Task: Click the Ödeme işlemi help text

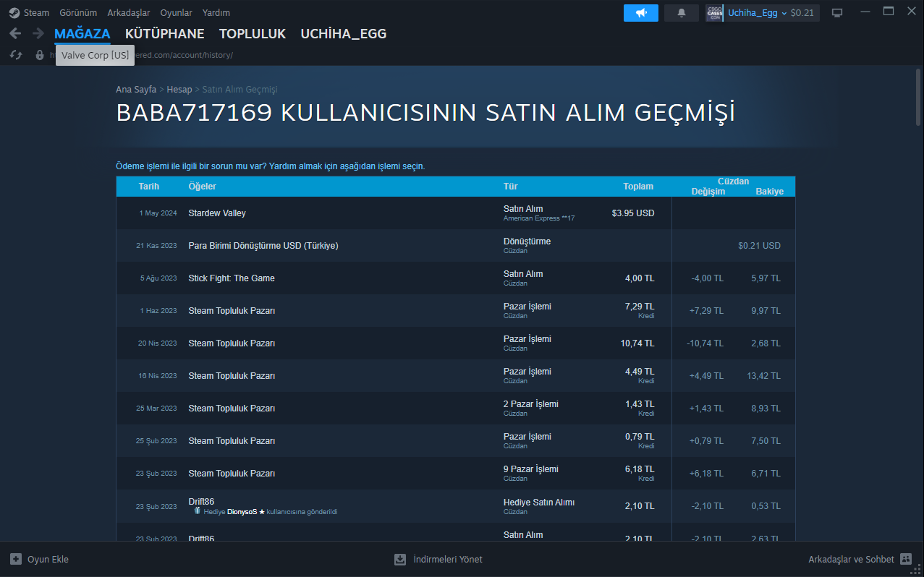Action: coord(271,166)
